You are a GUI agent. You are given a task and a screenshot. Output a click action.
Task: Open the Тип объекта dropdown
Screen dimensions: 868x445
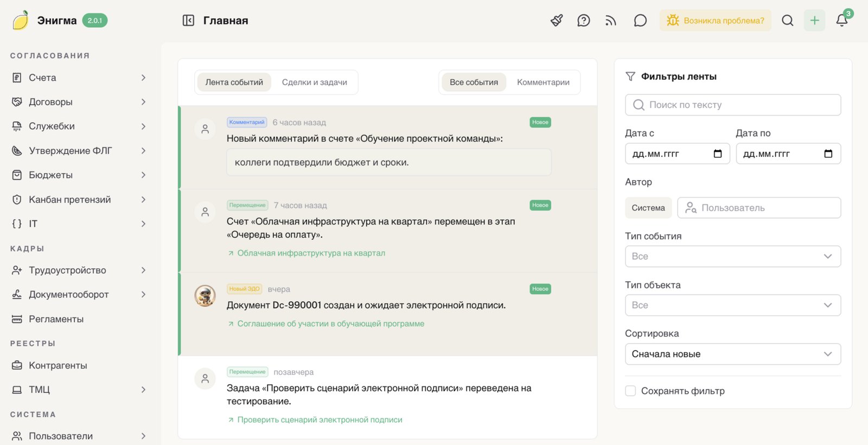tap(733, 305)
